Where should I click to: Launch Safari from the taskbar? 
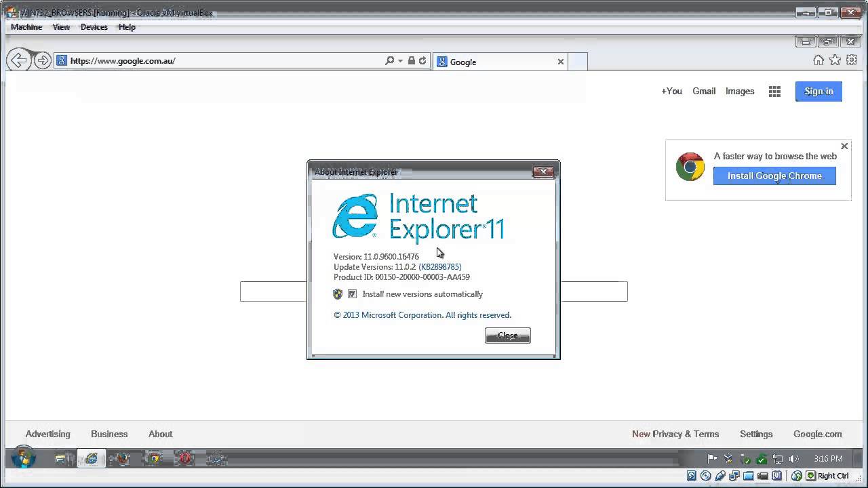216,459
